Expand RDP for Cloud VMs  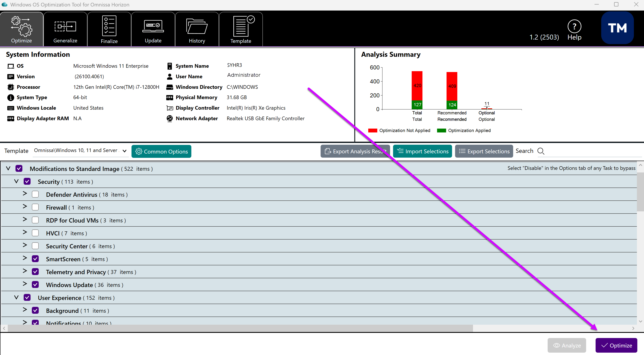25,219
